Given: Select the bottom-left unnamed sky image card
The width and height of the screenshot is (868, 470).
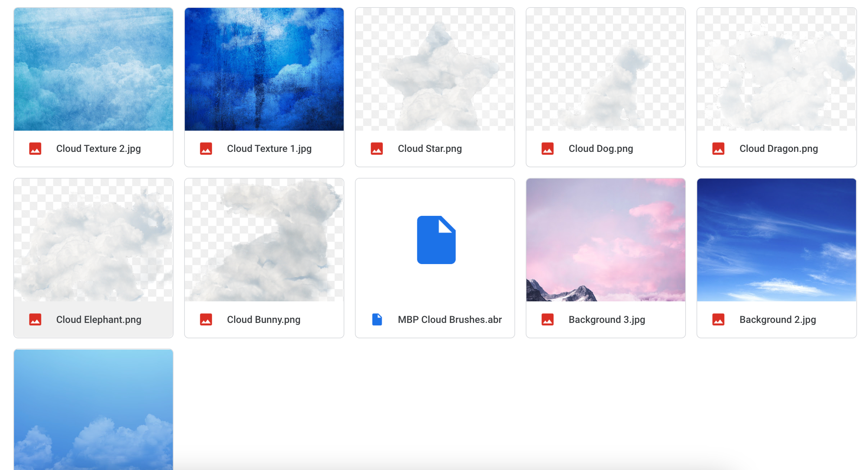Looking at the screenshot, I should point(93,410).
